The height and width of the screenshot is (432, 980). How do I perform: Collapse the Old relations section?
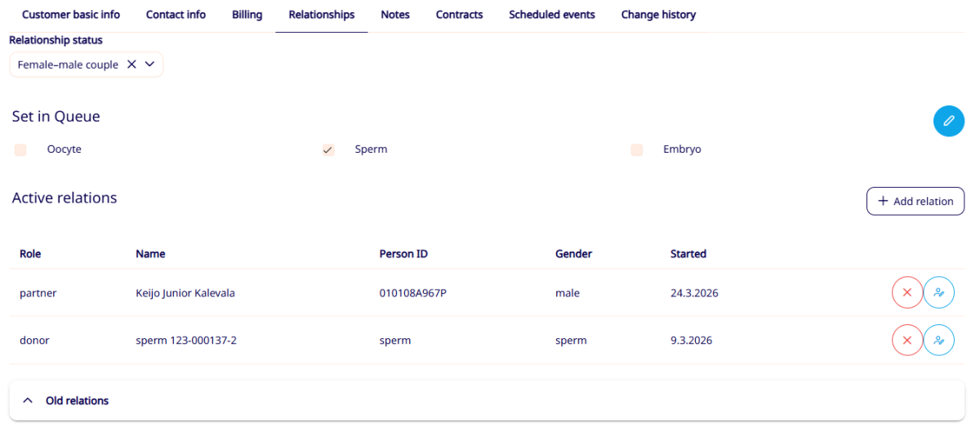click(28, 401)
